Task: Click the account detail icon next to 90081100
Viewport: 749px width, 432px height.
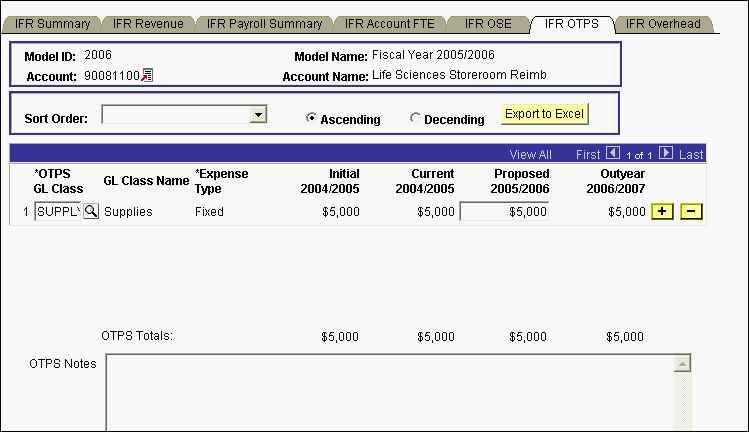Action: [147, 76]
